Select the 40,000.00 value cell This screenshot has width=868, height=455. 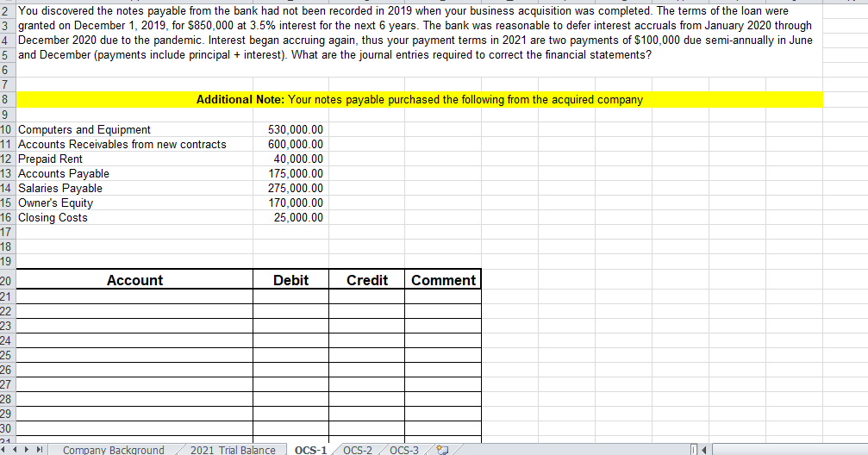click(290, 159)
